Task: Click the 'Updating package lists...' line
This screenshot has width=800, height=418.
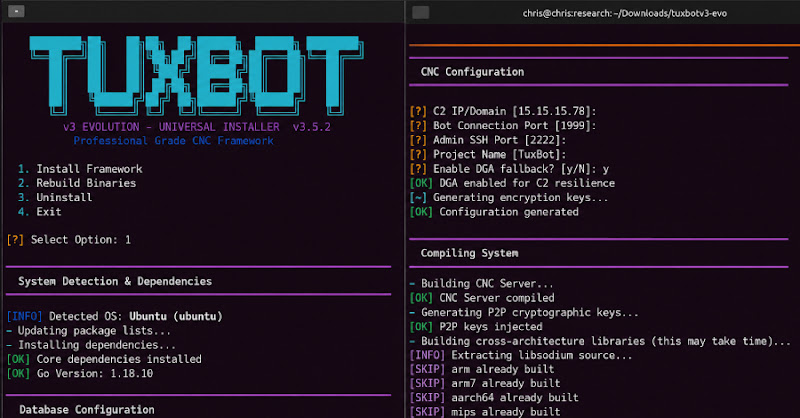Action: pyautogui.click(x=89, y=331)
